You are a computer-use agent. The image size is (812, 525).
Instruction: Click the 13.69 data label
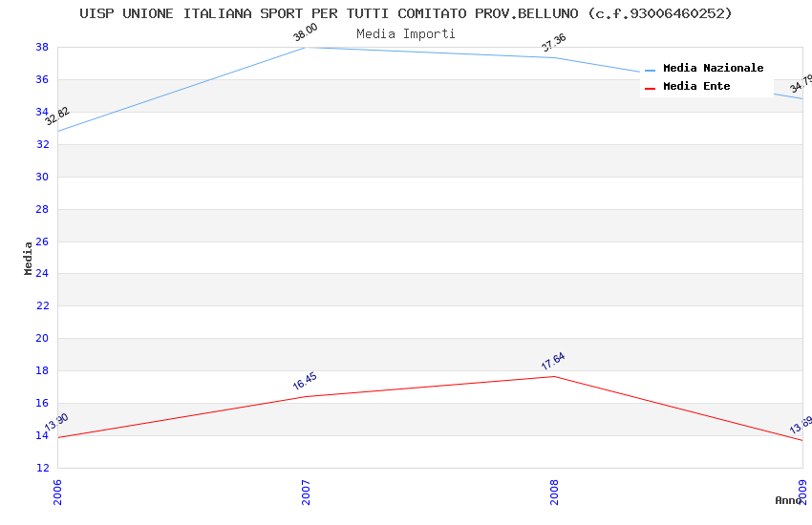pos(801,425)
